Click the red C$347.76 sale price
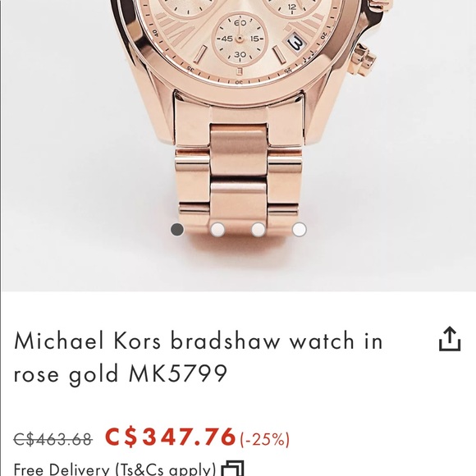The width and height of the screenshot is (476, 476). tap(171, 437)
